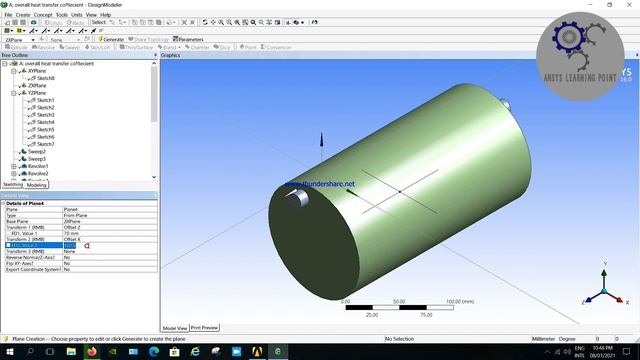Click the Point creation tool
The height and width of the screenshot is (360, 640).
coord(248,47)
